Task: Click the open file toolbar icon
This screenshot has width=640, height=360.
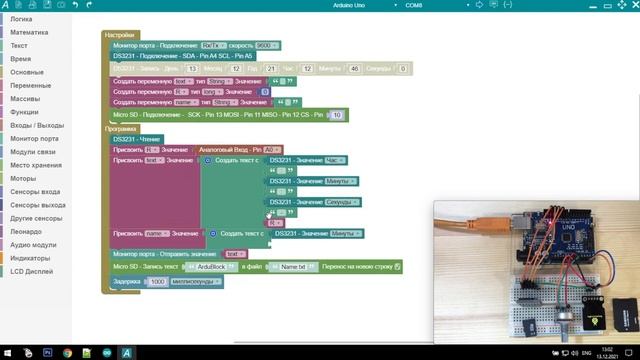Action: pos(33,5)
